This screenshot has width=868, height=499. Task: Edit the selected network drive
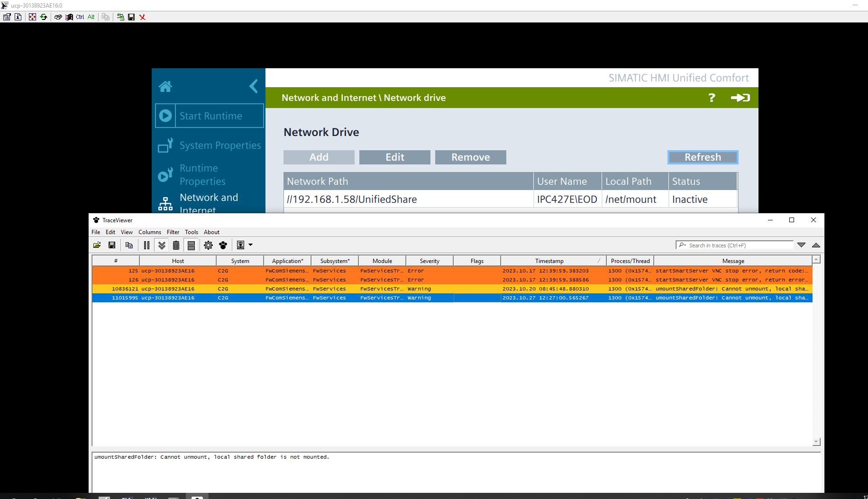[x=395, y=157]
